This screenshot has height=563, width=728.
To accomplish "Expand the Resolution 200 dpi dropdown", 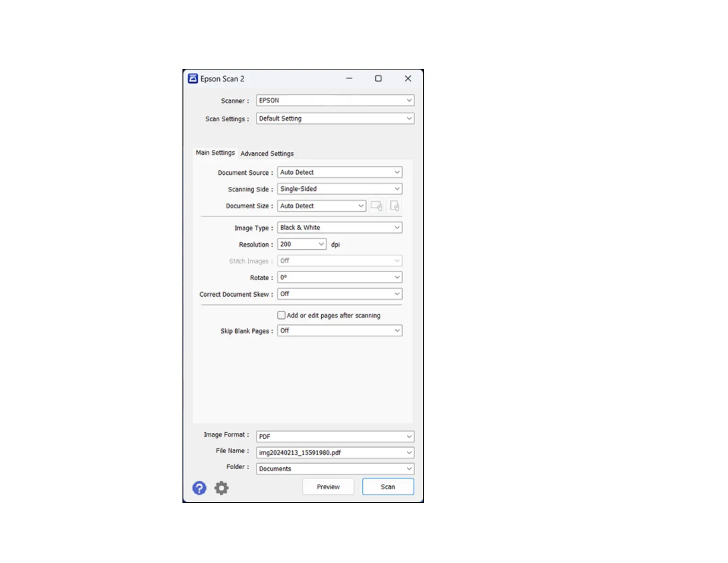I will coord(301,244).
